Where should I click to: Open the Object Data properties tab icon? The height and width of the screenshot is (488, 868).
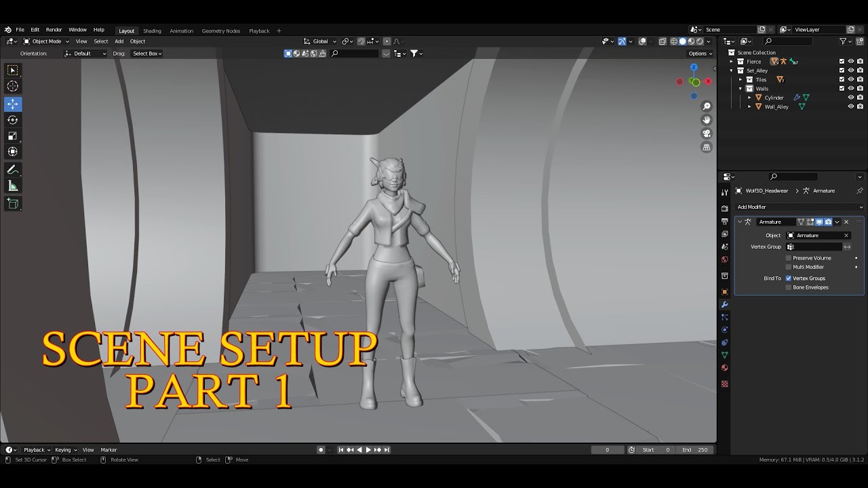[x=724, y=355]
